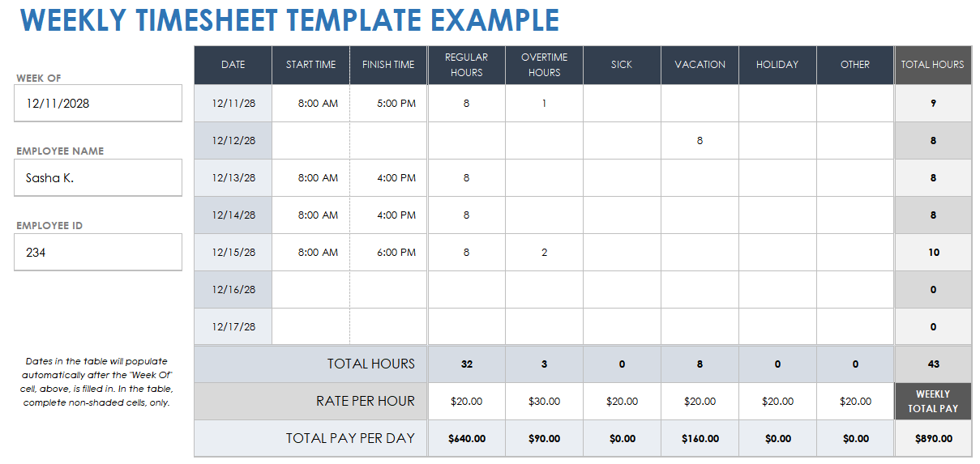Click the Week Of field showing 12/11/2028

click(x=98, y=104)
